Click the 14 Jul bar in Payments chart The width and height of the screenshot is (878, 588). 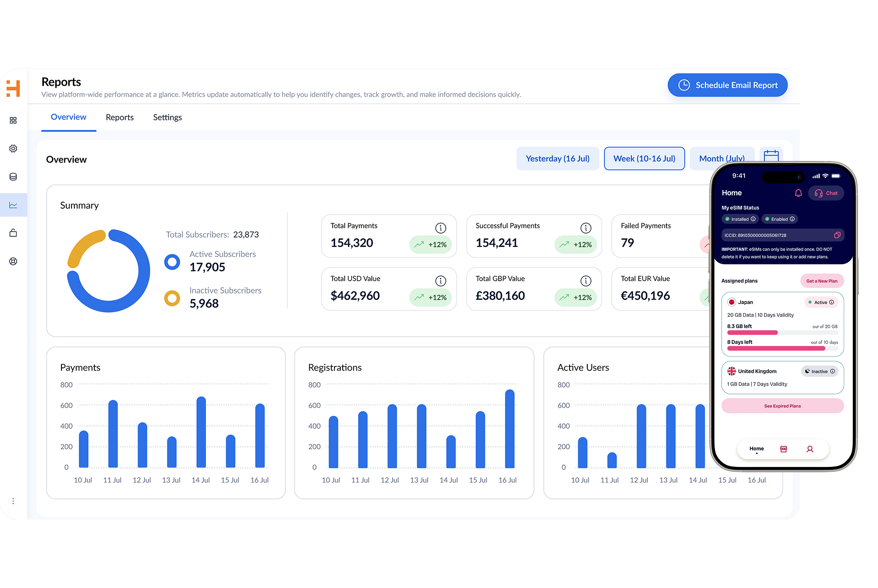coord(201,432)
